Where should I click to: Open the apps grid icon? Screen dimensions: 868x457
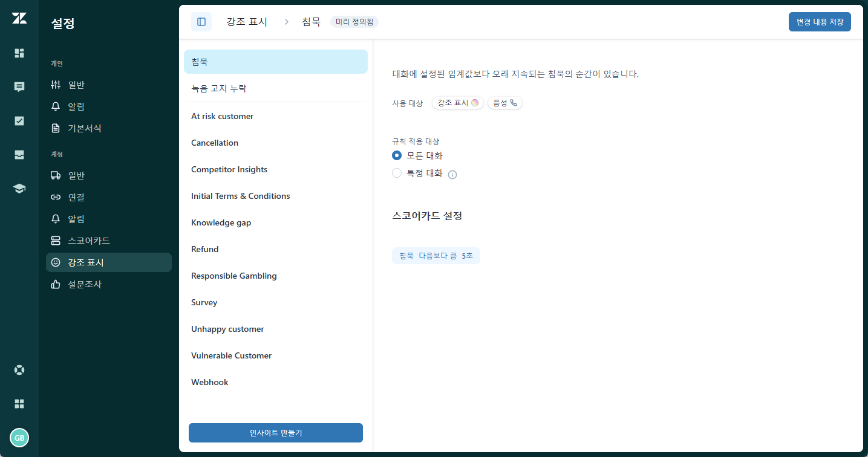pos(19,404)
